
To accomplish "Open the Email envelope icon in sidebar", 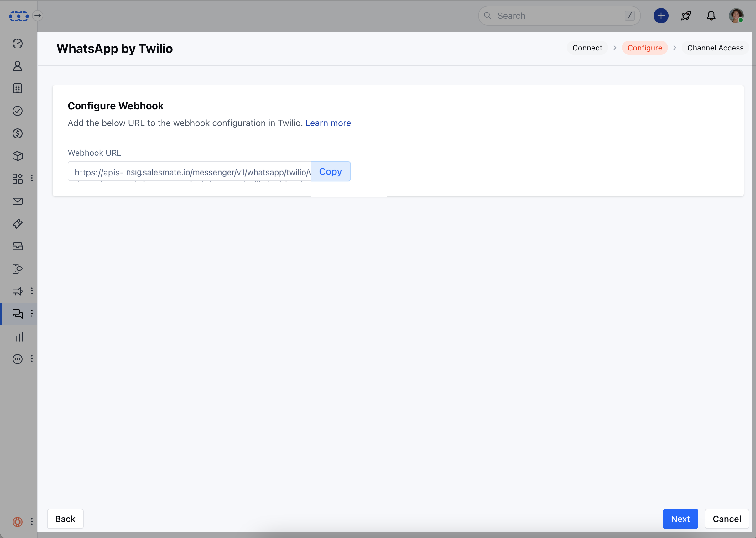I will [x=18, y=201].
